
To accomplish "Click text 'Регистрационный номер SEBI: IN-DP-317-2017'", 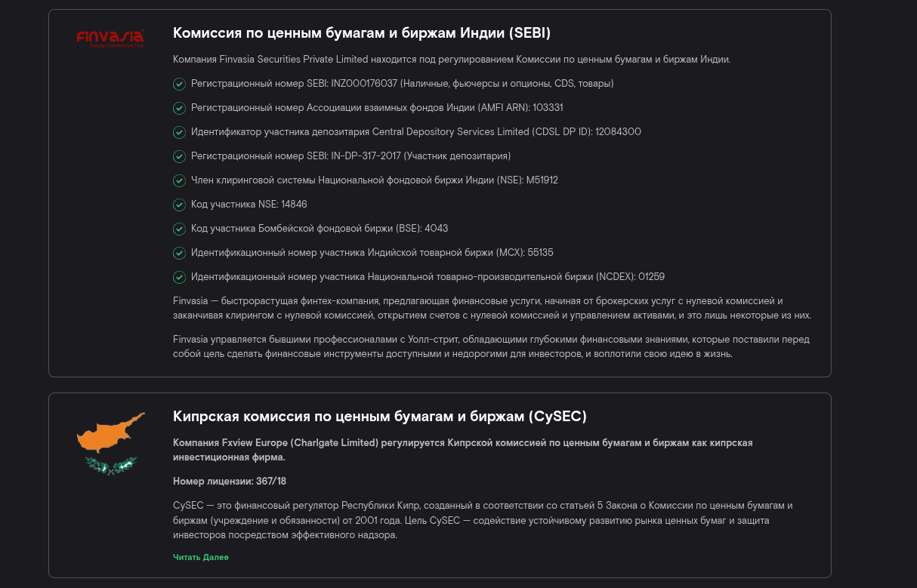I will coord(296,156).
